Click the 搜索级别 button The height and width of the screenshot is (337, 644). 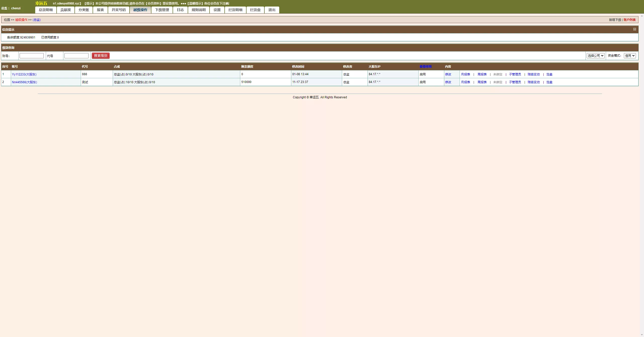pos(101,56)
